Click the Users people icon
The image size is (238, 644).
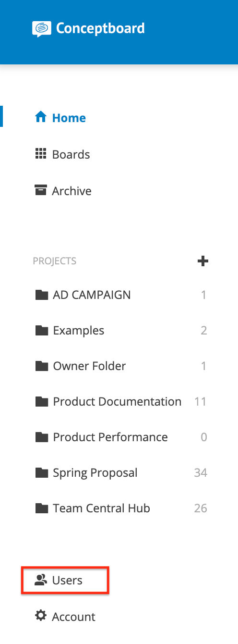[41, 580]
